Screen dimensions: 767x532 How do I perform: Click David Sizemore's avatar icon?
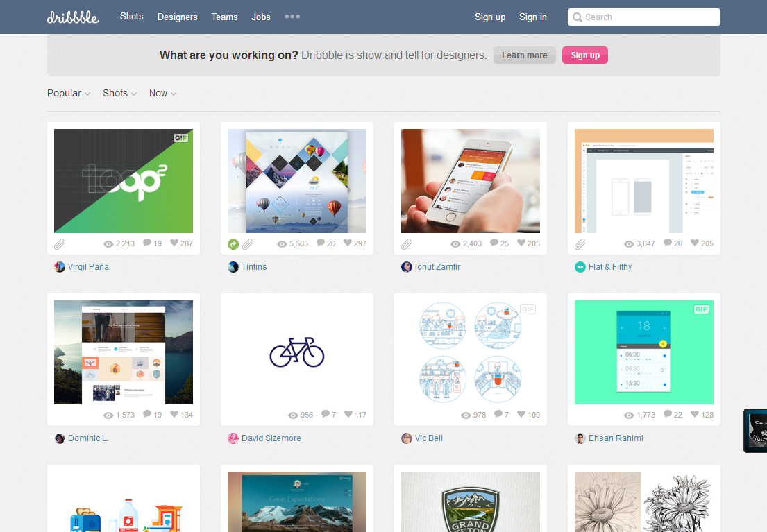point(233,438)
